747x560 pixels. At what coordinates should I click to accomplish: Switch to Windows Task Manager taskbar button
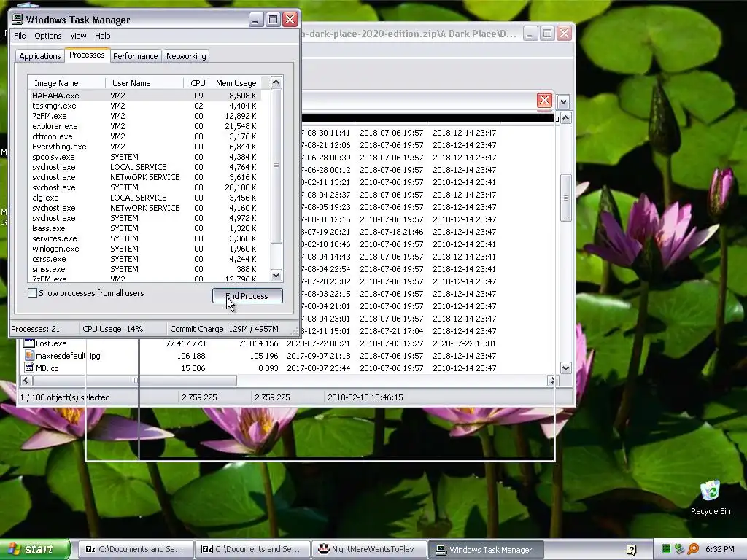point(485,549)
